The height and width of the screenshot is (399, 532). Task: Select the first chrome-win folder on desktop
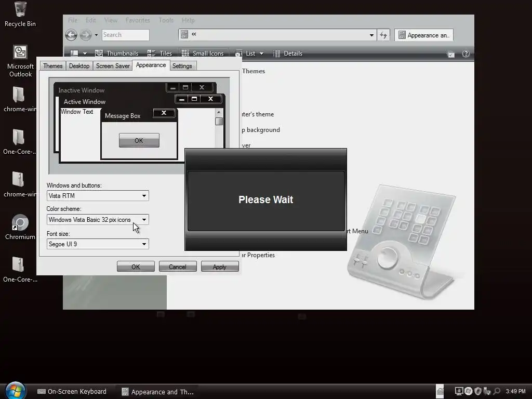pos(19,99)
